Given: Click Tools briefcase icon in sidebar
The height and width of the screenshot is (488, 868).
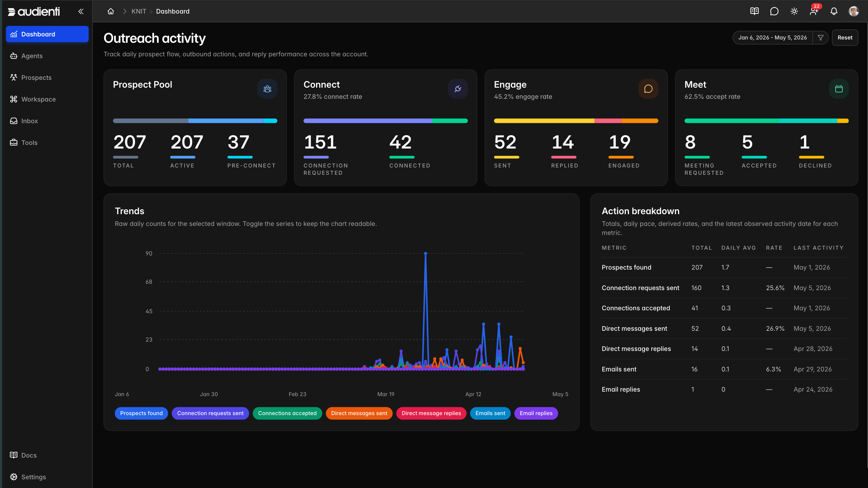Looking at the screenshot, I should (14, 142).
